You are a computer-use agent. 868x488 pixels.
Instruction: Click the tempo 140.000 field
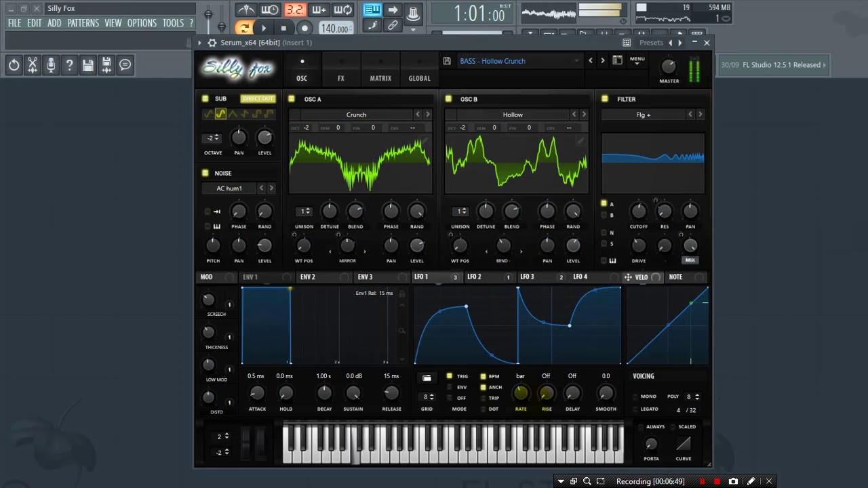coord(336,28)
